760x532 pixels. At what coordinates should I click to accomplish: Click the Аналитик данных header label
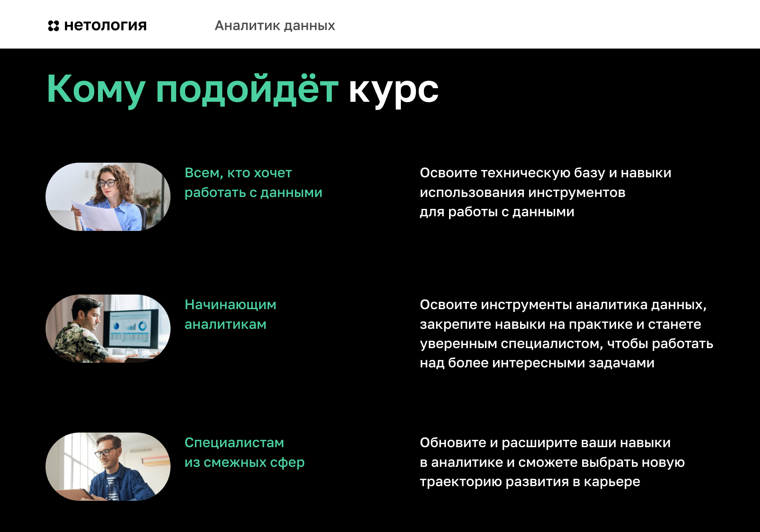pos(275,25)
